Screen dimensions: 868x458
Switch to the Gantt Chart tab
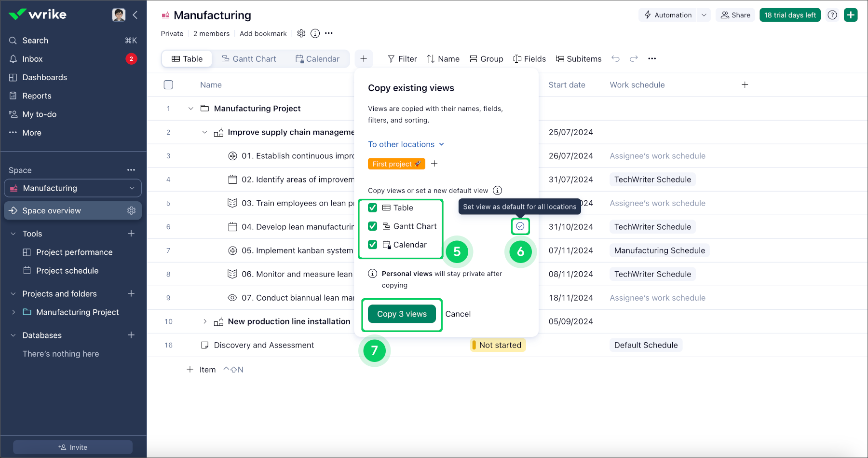click(249, 59)
